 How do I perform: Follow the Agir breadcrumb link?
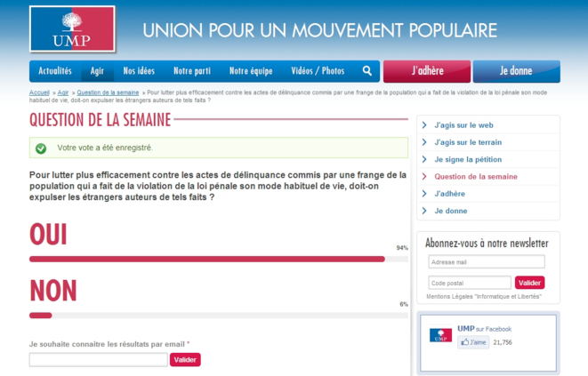[x=63, y=92]
